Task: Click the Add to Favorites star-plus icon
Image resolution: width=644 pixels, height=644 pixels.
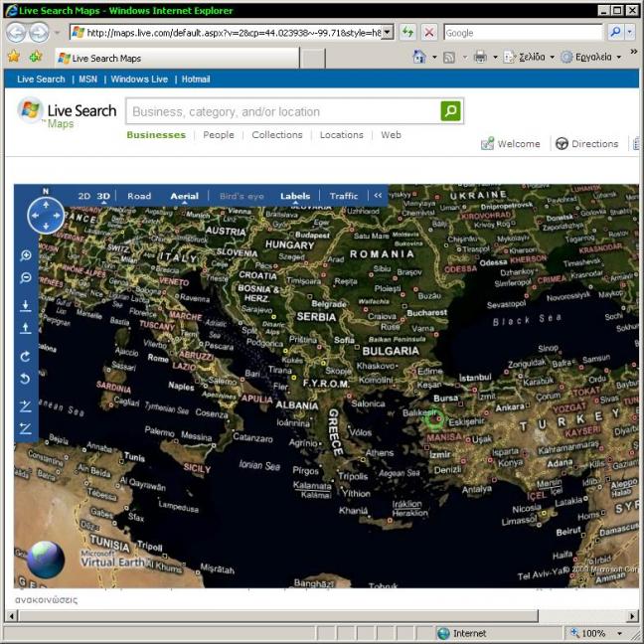Action: coord(36,57)
